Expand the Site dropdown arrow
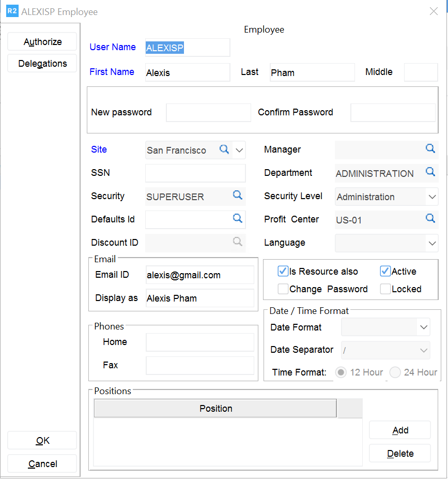This screenshot has width=448, height=480. click(x=239, y=150)
